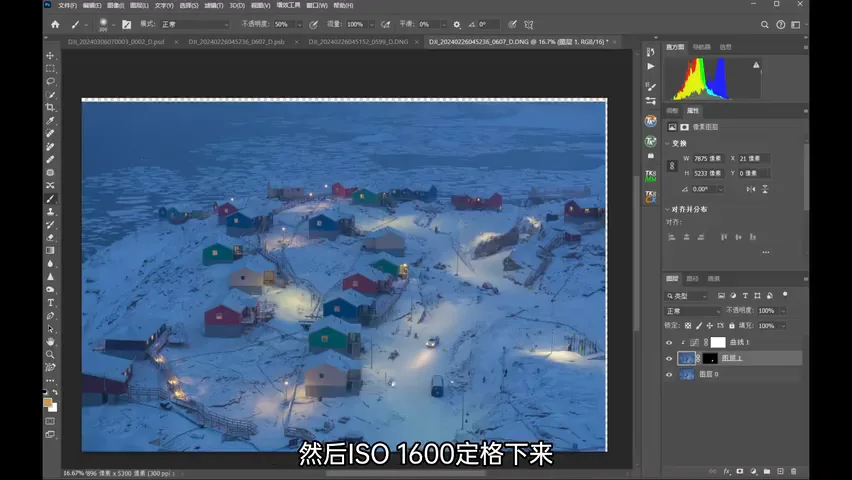
Task: Open the TK8 Cx panel icon
Action: tap(650, 196)
